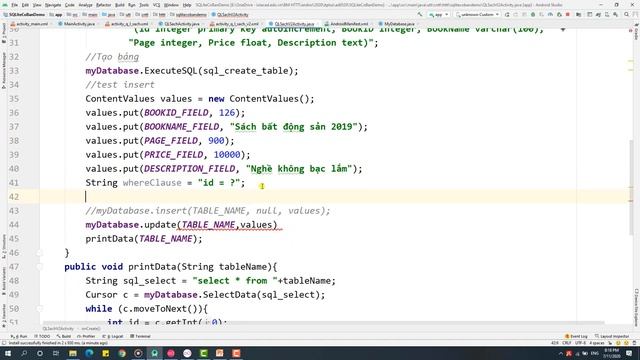This screenshot has height=360, width=640.
Task: Open the Terminal tool window
Action: tap(140, 336)
